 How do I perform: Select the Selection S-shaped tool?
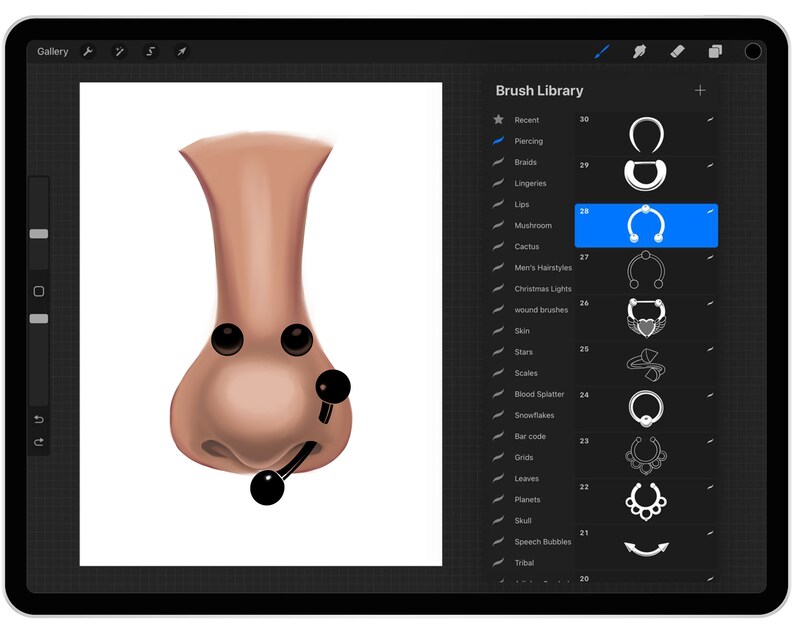click(x=150, y=52)
